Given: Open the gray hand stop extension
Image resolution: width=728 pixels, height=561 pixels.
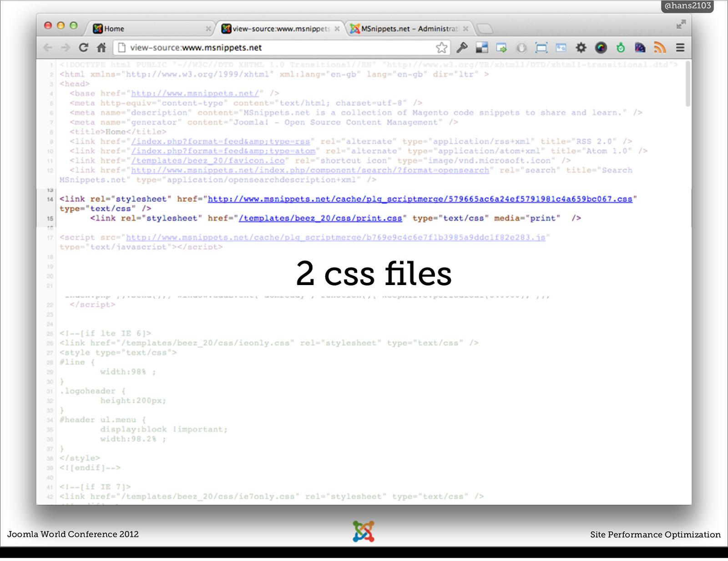Looking at the screenshot, I should [521, 48].
